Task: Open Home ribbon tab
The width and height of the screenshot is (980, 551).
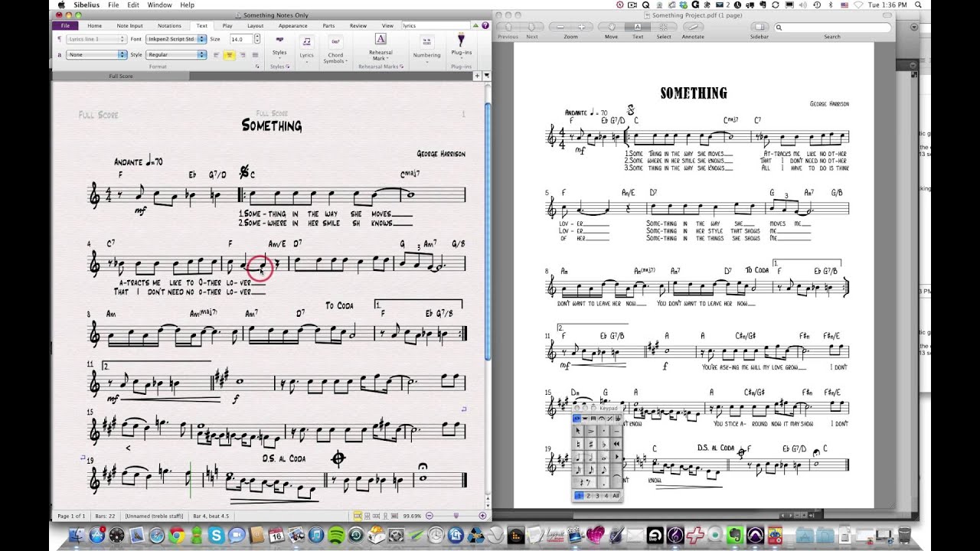Action: [94, 25]
